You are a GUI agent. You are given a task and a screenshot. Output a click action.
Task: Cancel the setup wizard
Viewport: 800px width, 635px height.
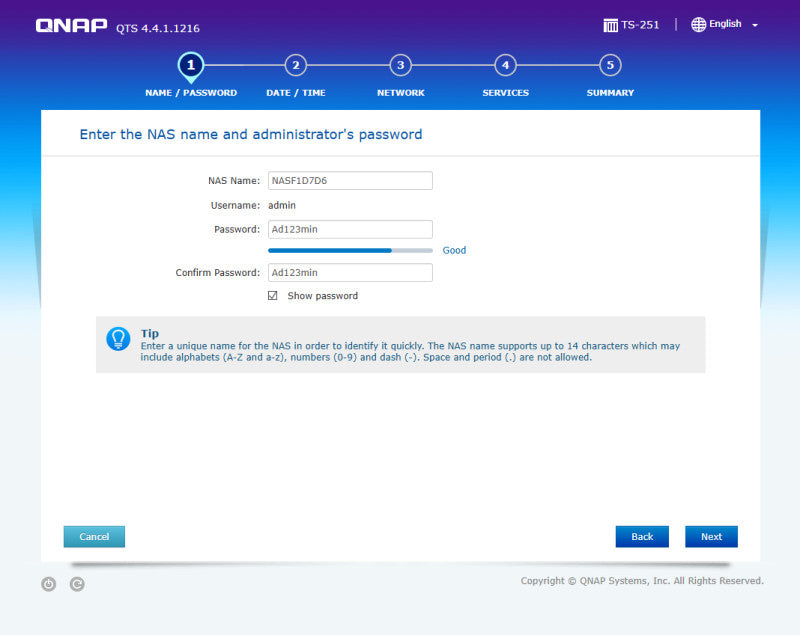tap(94, 537)
